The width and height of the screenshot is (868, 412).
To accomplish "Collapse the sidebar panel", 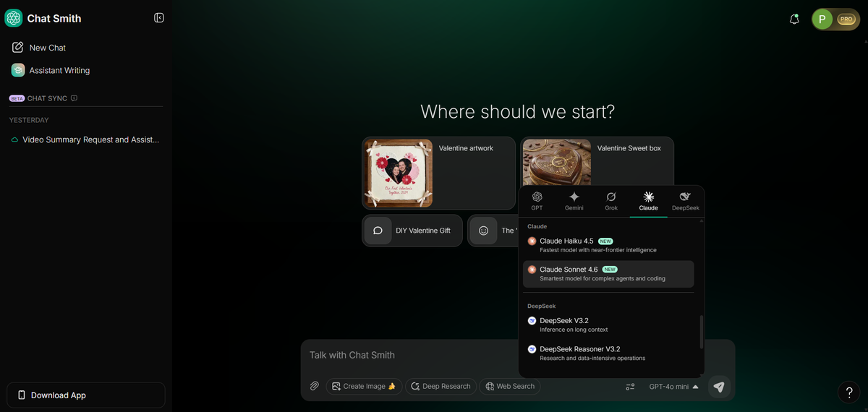I will 159,18.
